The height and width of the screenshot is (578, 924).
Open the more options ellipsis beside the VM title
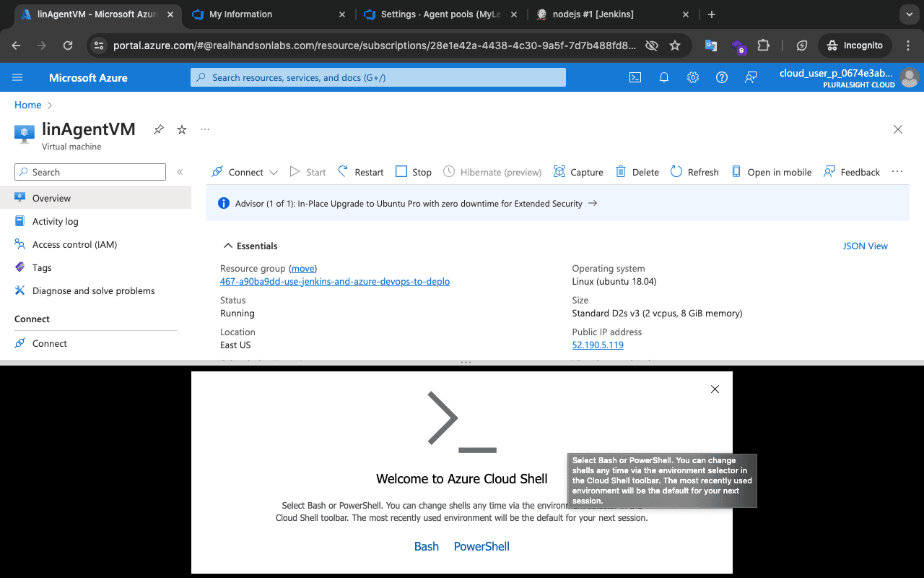205,129
